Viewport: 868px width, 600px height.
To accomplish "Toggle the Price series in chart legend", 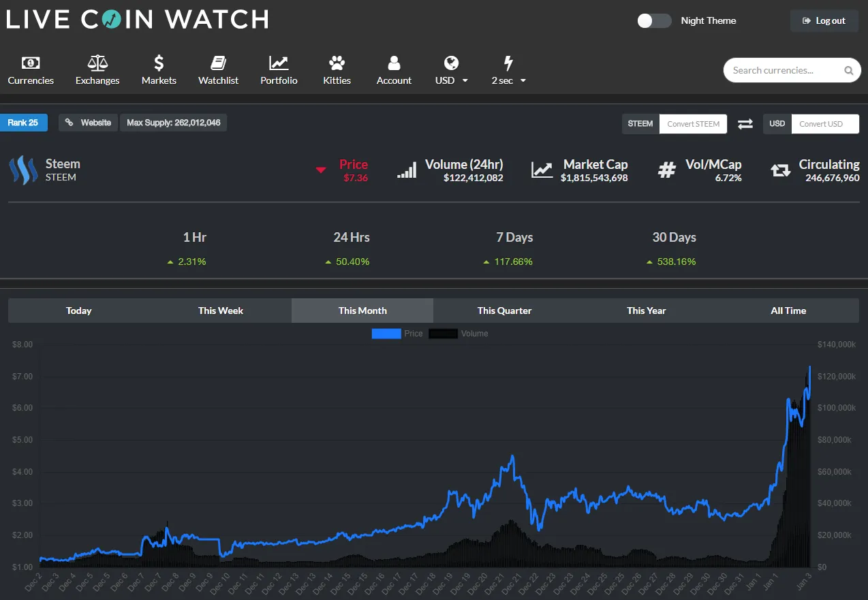I will click(x=397, y=334).
